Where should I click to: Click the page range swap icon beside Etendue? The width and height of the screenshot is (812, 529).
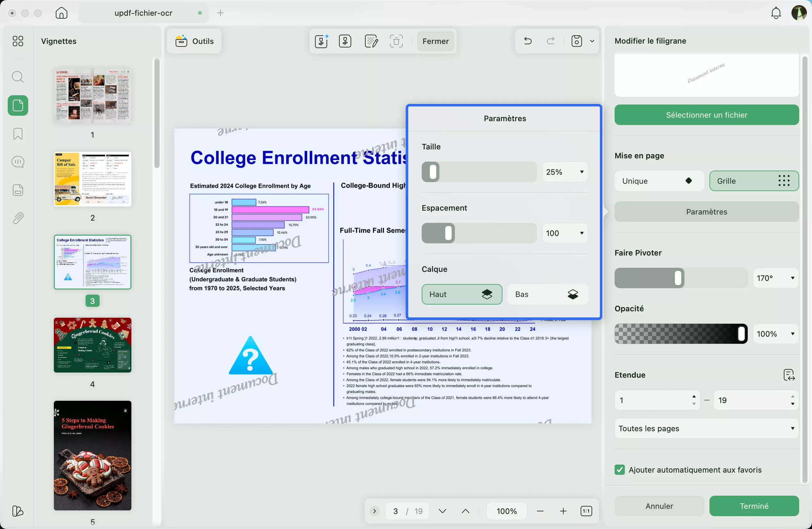click(x=789, y=375)
